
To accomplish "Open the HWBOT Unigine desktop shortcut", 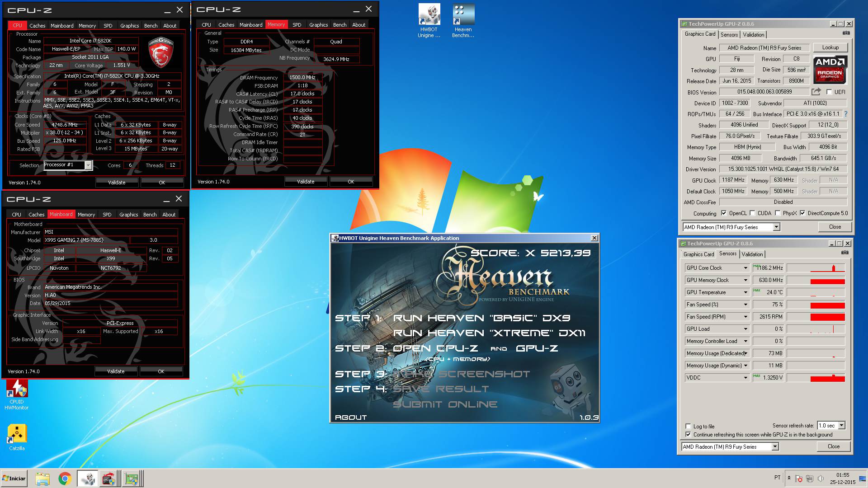I will pos(429,21).
